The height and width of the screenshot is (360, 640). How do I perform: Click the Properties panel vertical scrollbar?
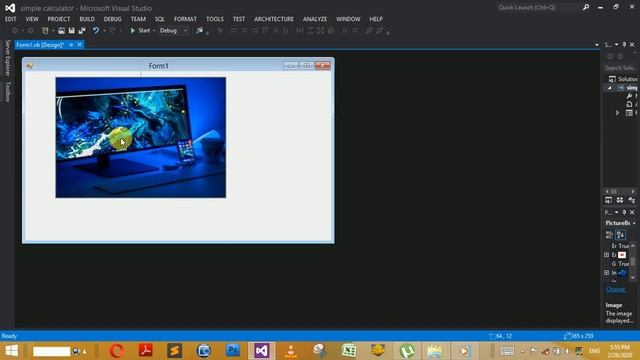[633, 262]
